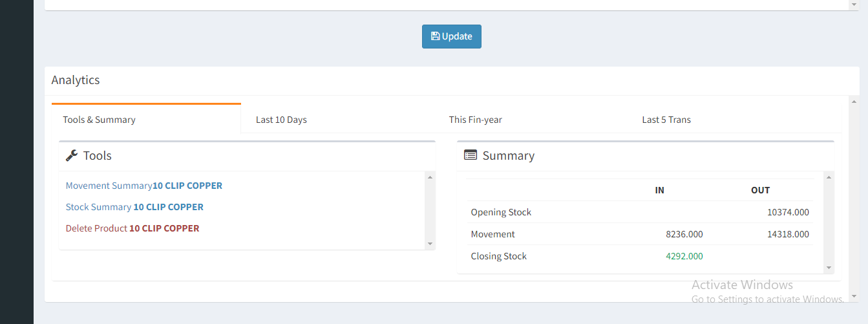Select the Last 5 Trans tab
868x324 pixels.
(666, 120)
